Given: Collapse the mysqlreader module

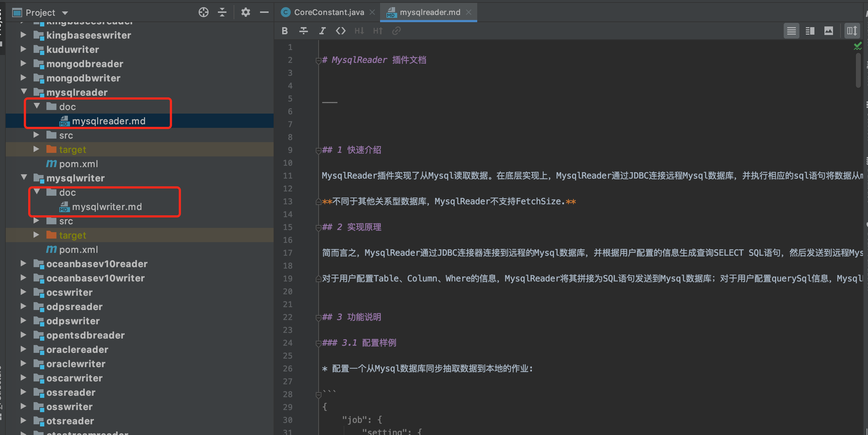Looking at the screenshot, I should (24, 92).
